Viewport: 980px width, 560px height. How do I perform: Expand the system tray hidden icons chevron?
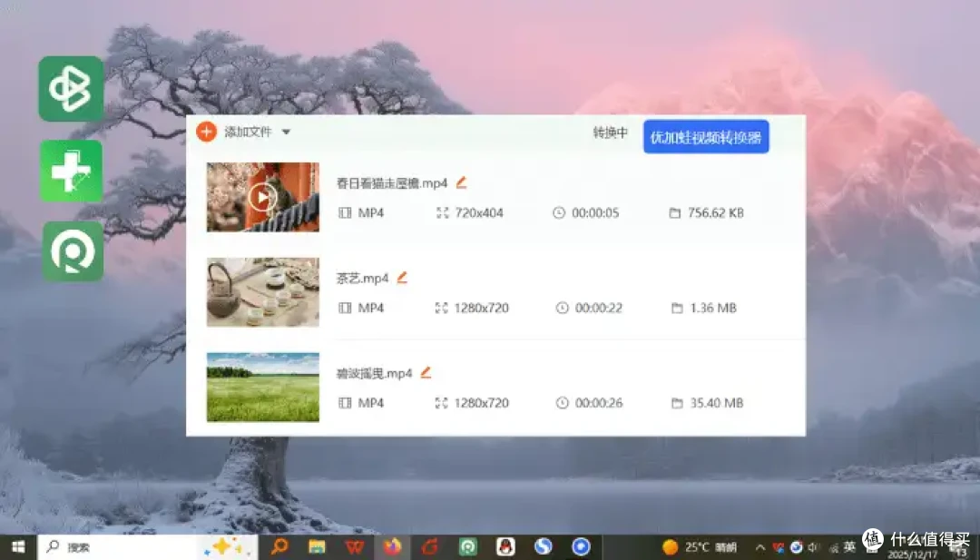click(x=760, y=547)
